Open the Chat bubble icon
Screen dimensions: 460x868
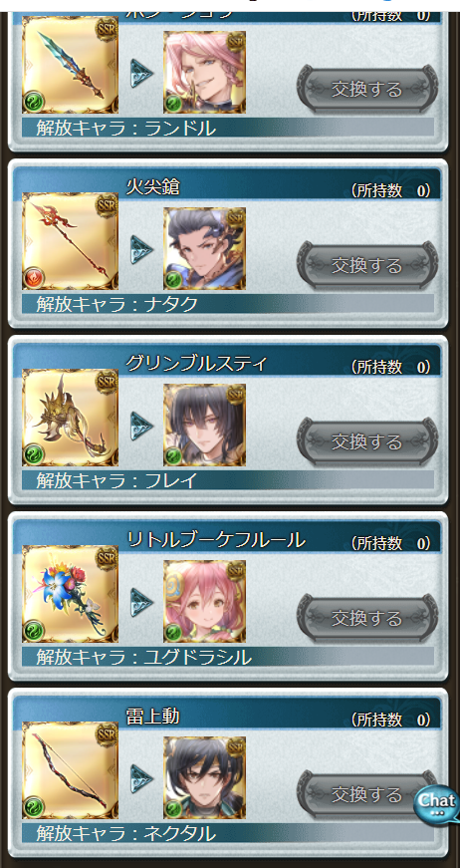click(437, 802)
